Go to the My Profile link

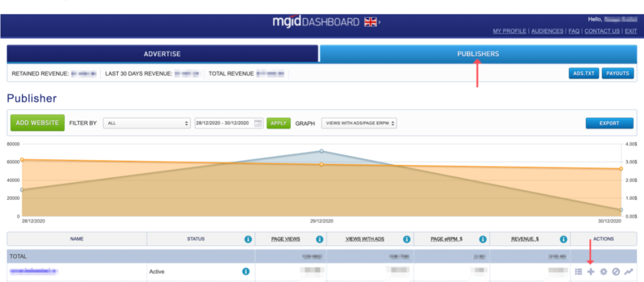coord(509,31)
